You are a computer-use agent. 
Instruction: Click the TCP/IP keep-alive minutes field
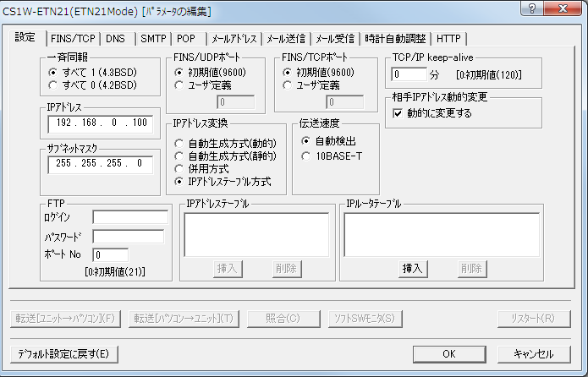pyautogui.click(x=409, y=75)
